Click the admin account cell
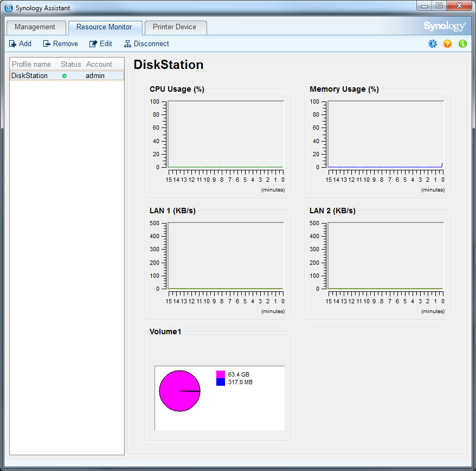Screen dimensions: 476x471 click(95, 75)
